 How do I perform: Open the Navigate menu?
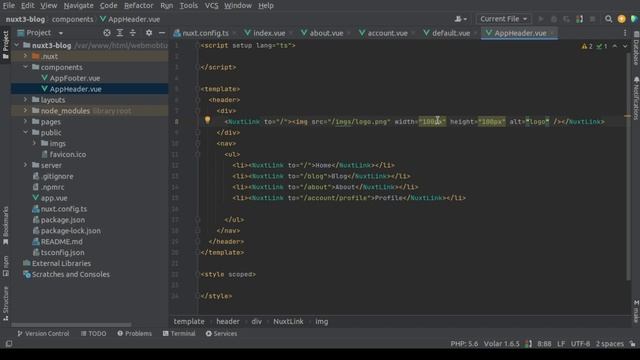[x=78, y=5]
